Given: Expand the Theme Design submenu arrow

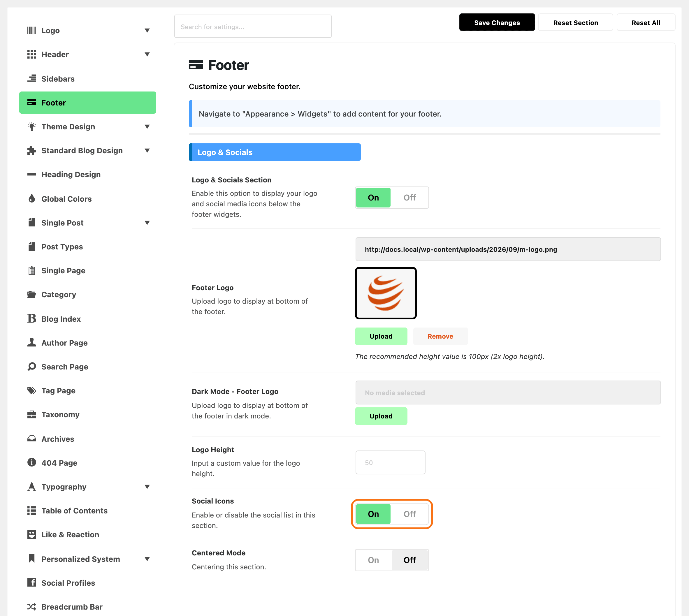Looking at the screenshot, I should [147, 126].
